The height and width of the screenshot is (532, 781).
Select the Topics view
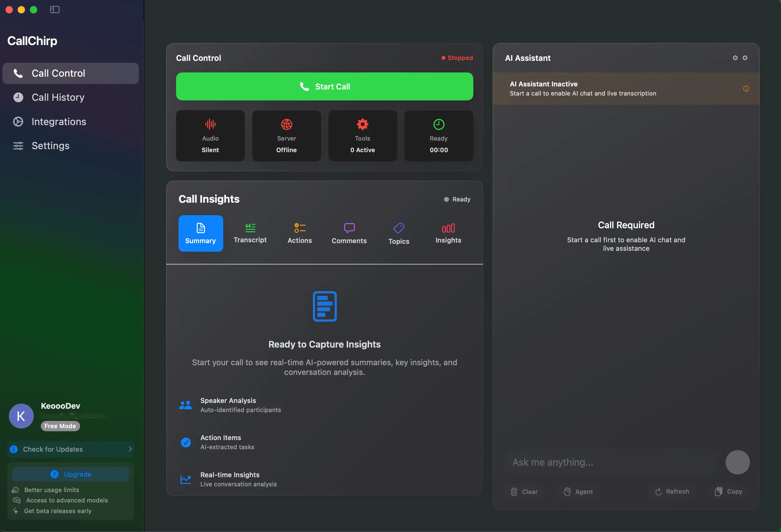(398, 233)
